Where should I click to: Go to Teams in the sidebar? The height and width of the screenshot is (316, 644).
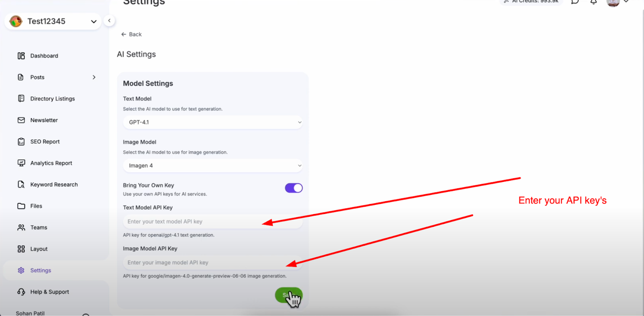(39, 227)
